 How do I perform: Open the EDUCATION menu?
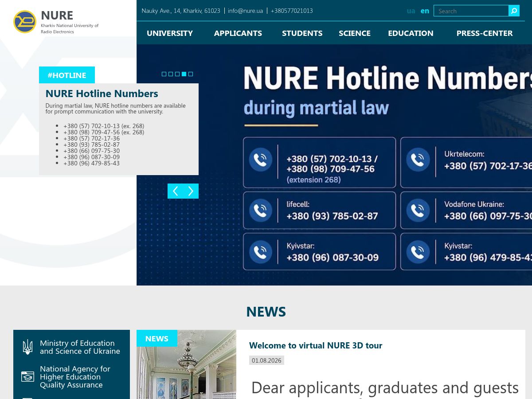(411, 33)
